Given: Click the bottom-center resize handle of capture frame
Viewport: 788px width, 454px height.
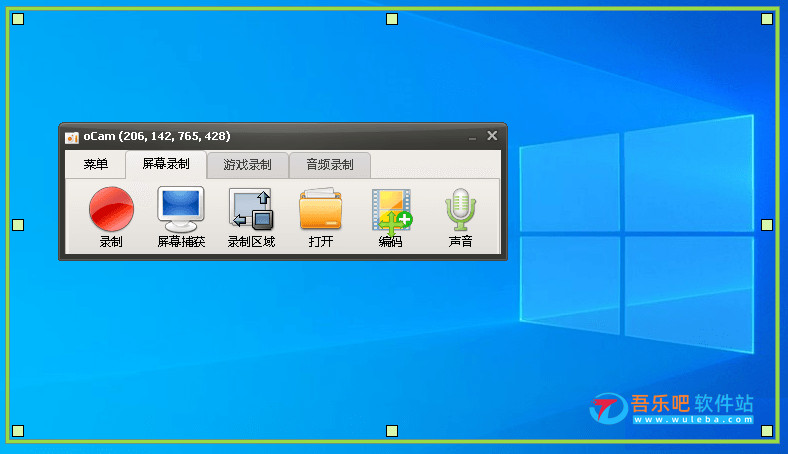Looking at the screenshot, I should point(392,432).
